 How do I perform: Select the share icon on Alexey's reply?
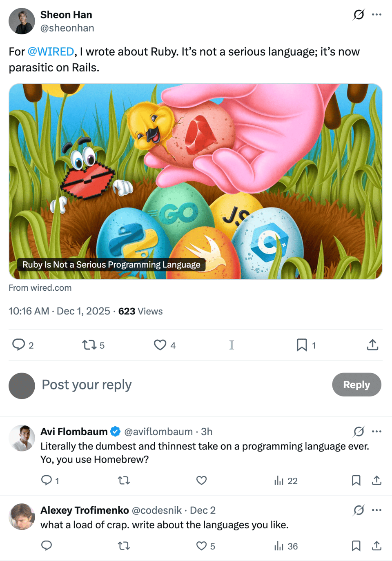376,545
